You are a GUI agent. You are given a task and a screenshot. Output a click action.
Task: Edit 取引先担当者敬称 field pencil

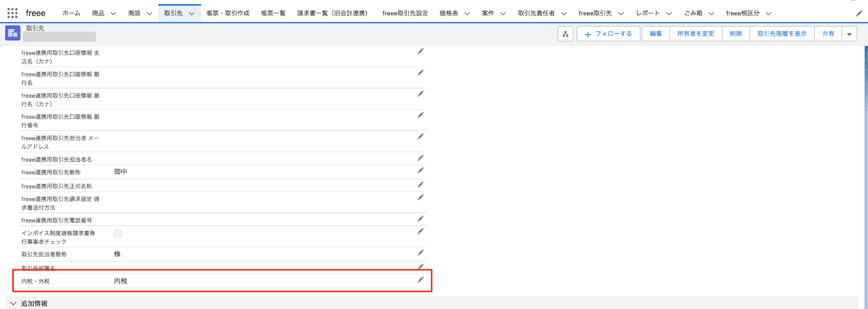coord(420,253)
